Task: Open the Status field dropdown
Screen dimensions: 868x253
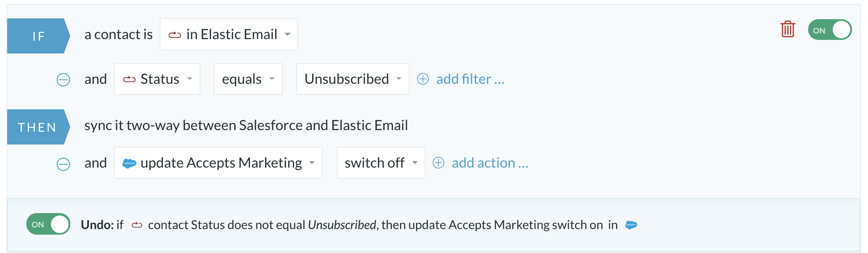Action: click(157, 79)
